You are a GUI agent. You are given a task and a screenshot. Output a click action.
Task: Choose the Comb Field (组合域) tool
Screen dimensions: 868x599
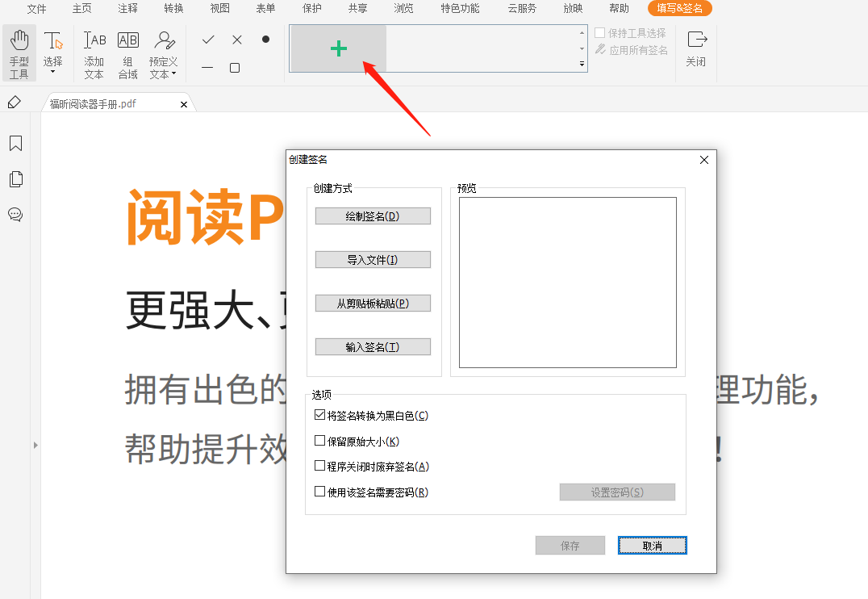pos(127,53)
